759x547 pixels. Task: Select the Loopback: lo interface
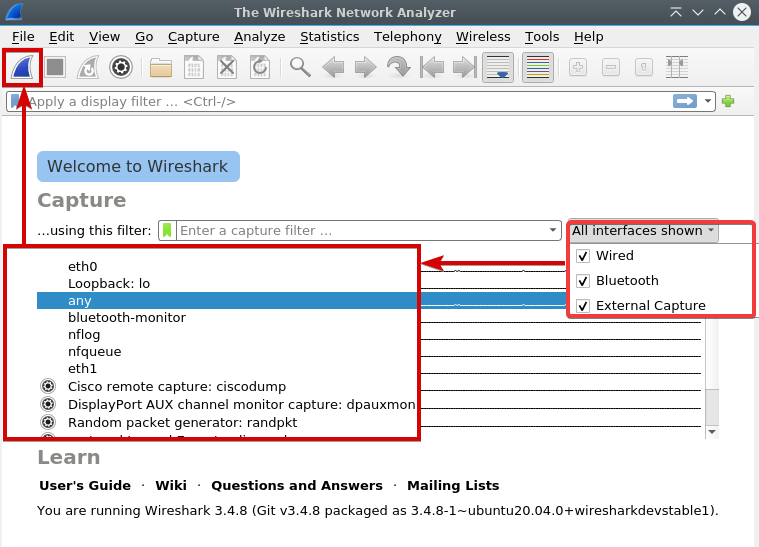coord(109,284)
